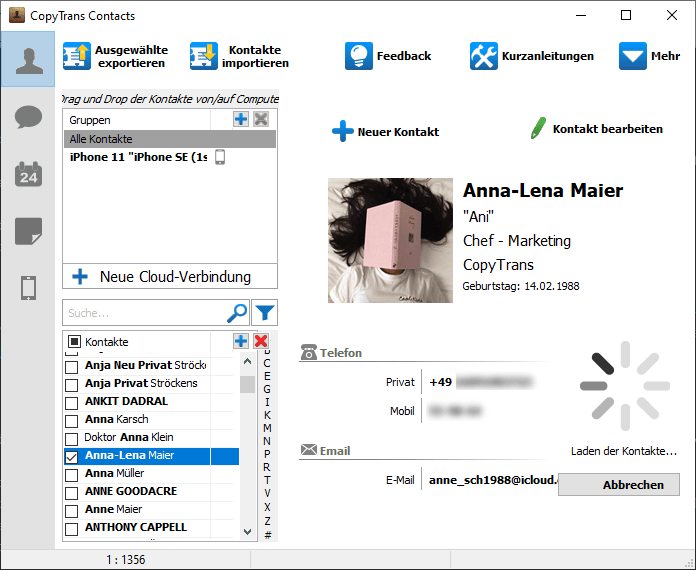Delete selected contact with red X
This screenshot has height=570, width=696.
click(261, 341)
